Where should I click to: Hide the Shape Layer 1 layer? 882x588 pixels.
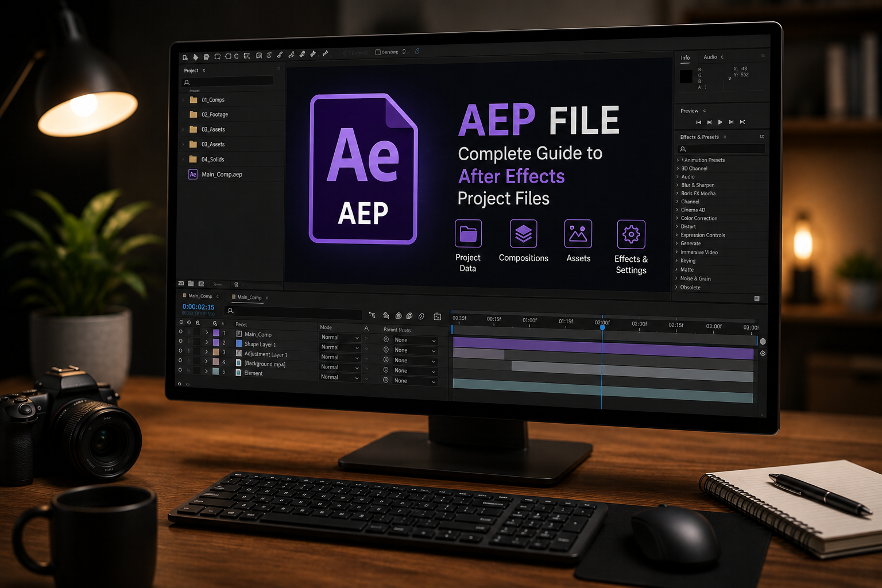point(180,341)
